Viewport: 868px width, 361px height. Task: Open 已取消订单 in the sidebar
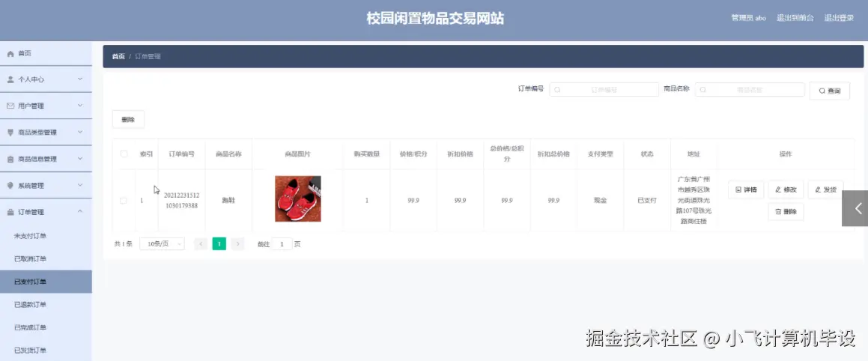click(46, 259)
